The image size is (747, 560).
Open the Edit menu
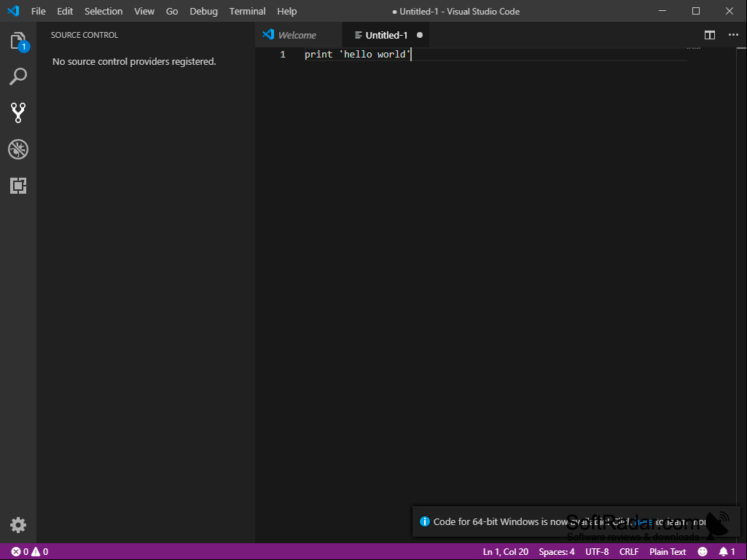[x=65, y=11]
